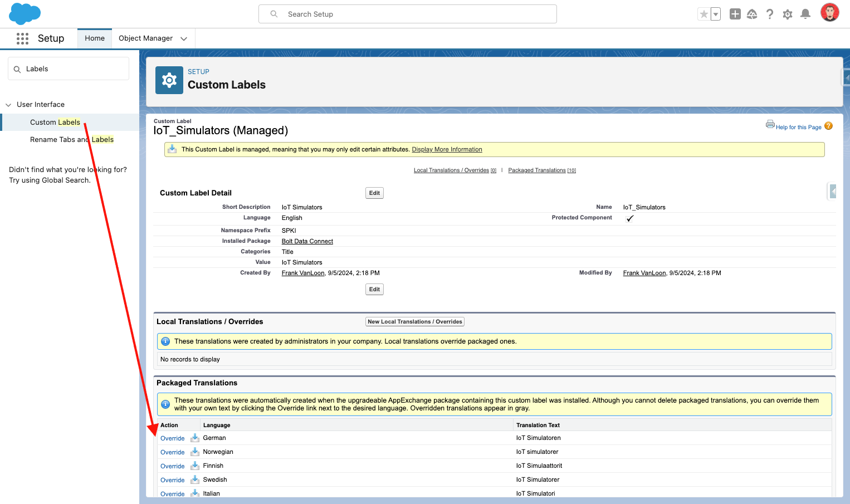Select the translation text 'IoT Simulatoren'
Image resolution: width=850 pixels, height=504 pixels.
point(539,438)
